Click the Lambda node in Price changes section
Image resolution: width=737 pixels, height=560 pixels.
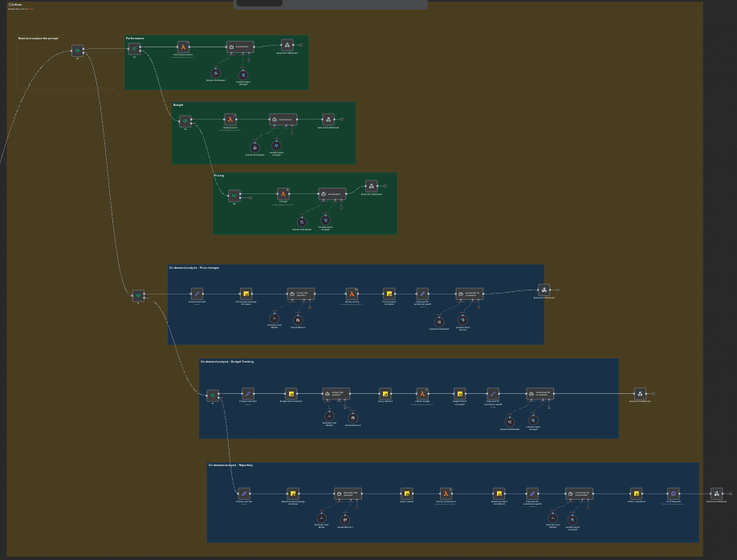point(352,294)
